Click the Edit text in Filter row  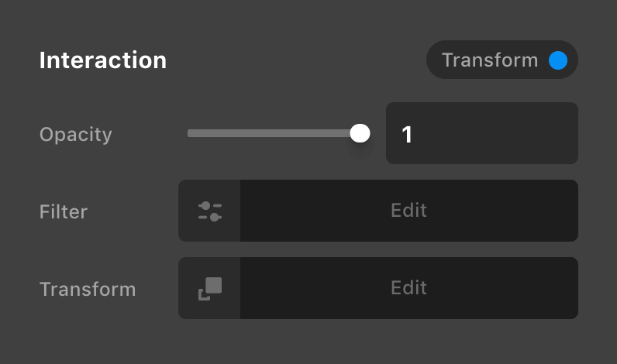(x=408, y=210)
